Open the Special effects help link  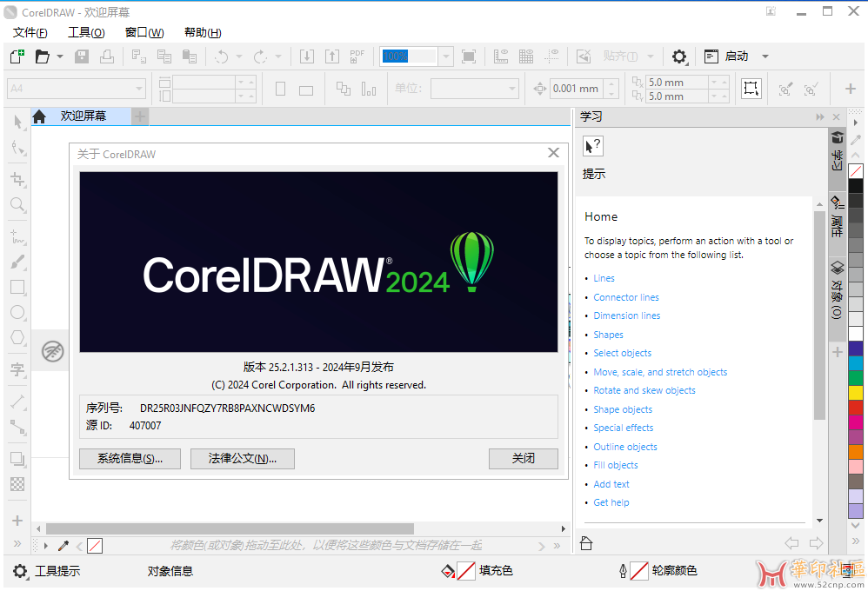click(624, 428)
